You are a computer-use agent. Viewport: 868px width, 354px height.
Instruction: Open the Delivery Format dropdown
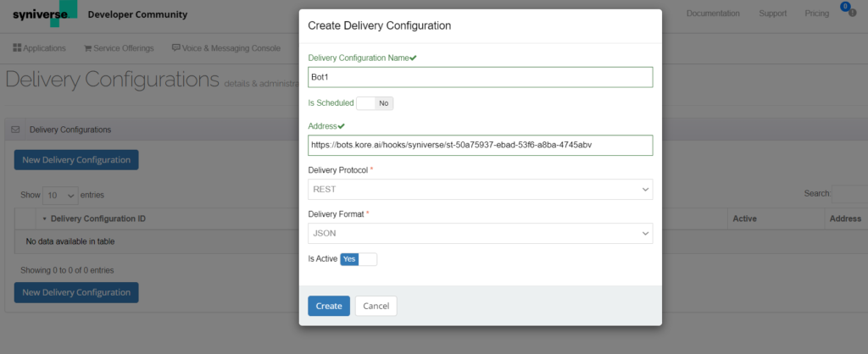(x=480, y=233)
